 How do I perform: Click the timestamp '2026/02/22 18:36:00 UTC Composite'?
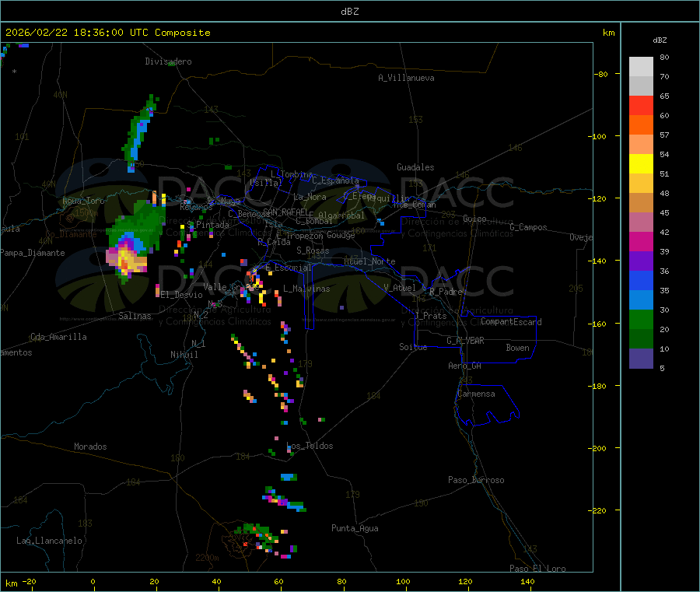(x=107, y=33)
